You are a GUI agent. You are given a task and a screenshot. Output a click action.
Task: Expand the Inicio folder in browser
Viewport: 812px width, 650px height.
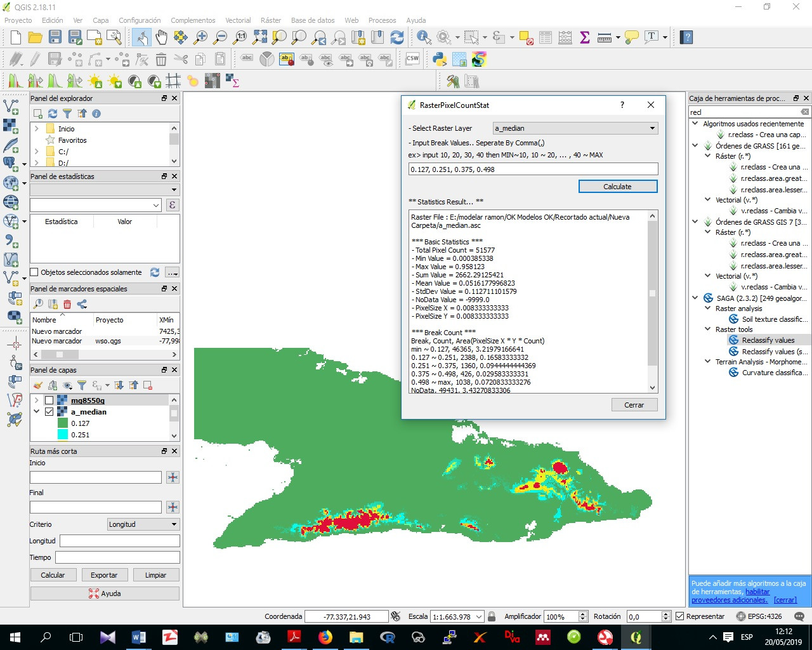coord(37,129)
